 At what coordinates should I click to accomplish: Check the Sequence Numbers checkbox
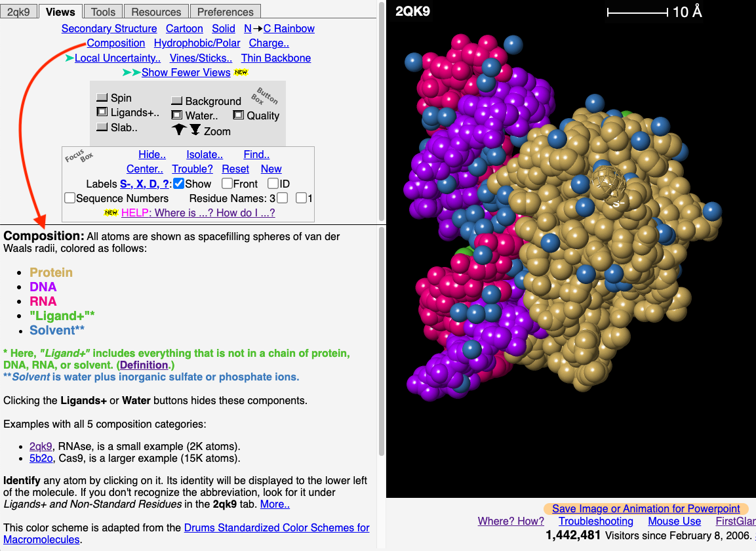pyautogui.click(x=70, y=198)
